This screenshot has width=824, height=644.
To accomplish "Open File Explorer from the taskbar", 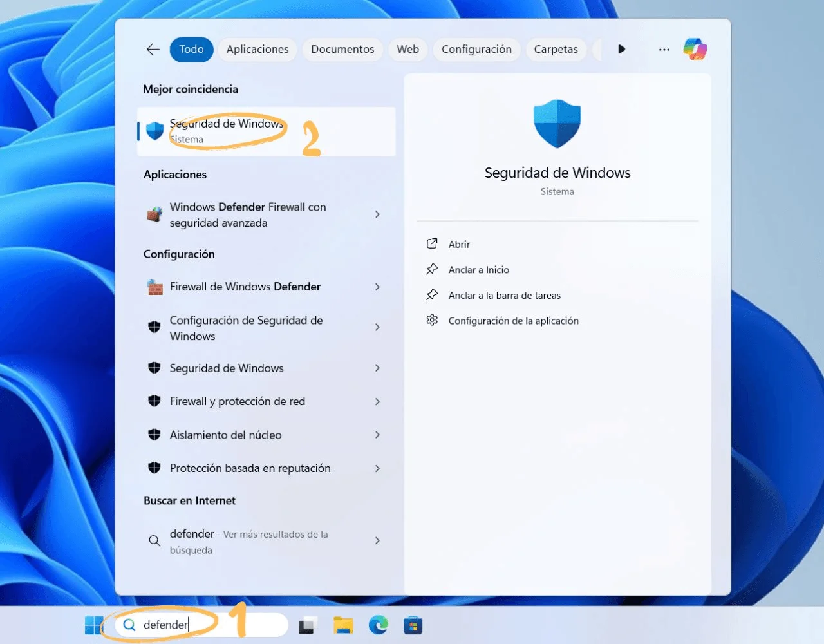I will click(343, 625).
